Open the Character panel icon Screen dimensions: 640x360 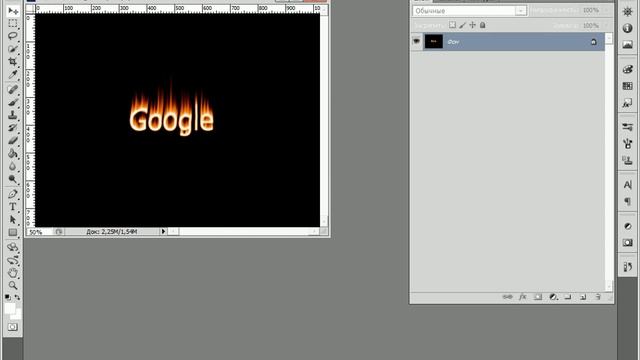click(628, 184)
